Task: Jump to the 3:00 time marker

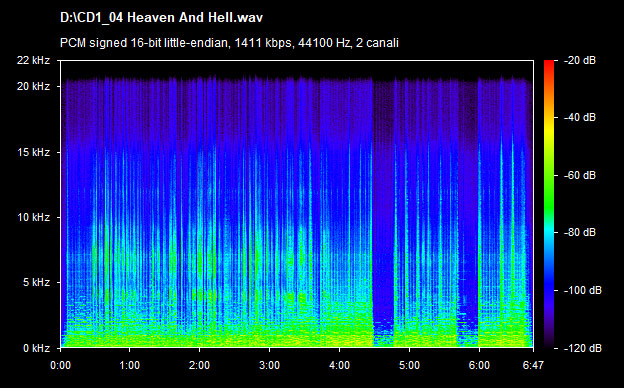Action: [x=269, y=365]
